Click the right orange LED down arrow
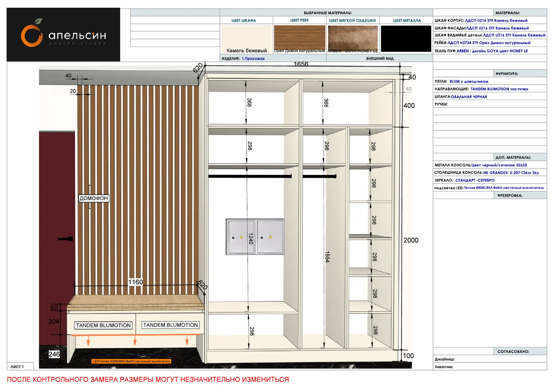Screen dimensions: 554x392 point(187,340)
